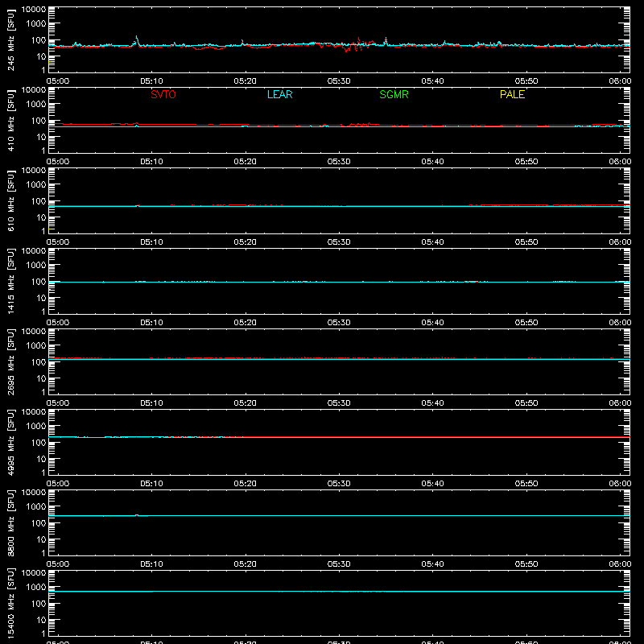Click the yellow PALE legend label
Viewport: 644px width, 644px height.
[512, 94]
